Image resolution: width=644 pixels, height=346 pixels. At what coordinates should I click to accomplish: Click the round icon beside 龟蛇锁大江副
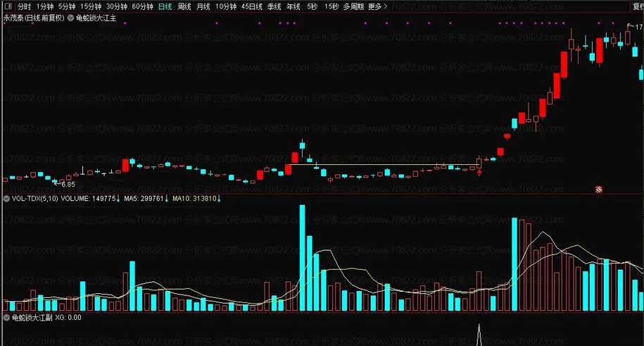tap(7, 319)
